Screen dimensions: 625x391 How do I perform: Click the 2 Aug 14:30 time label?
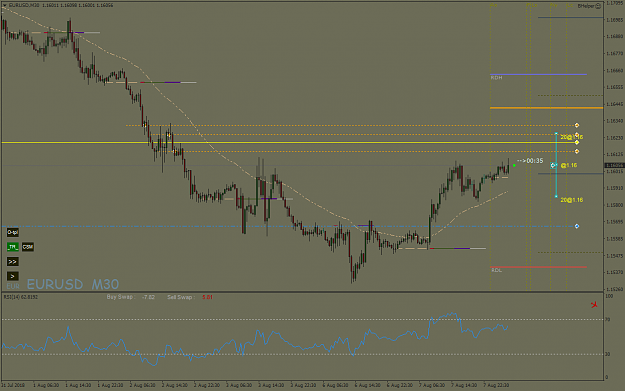(175, 385)
